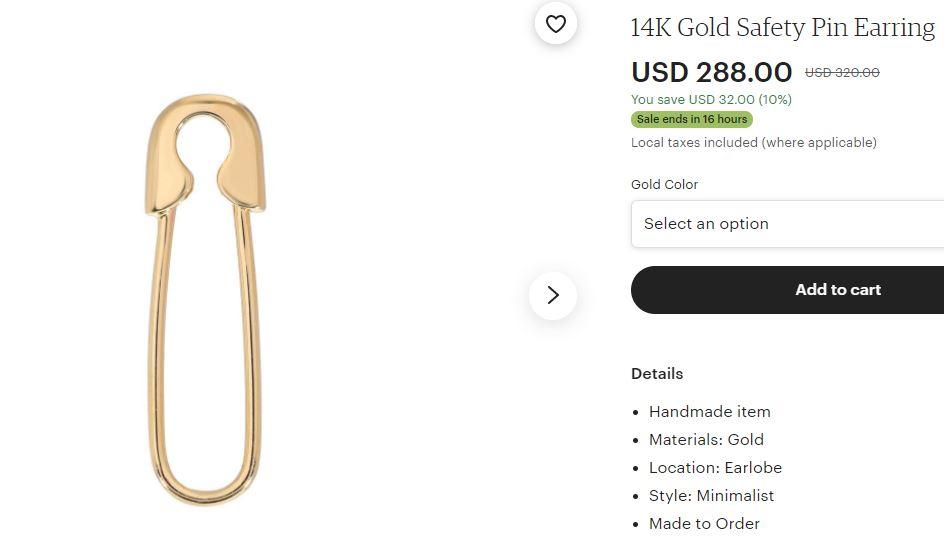Select the Made to Order detail
The width and height of the screenshot is (944, 546).
[x=704, y=524]
